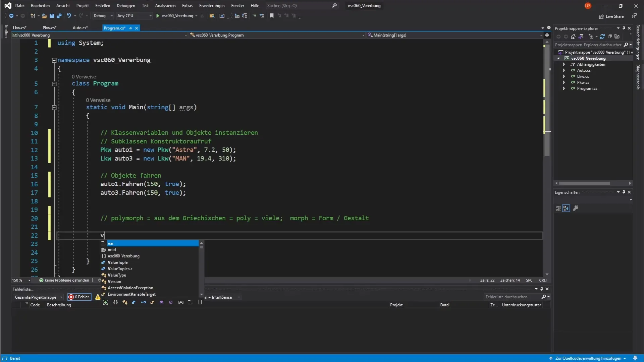Open the Datei menu

(20, 6)
